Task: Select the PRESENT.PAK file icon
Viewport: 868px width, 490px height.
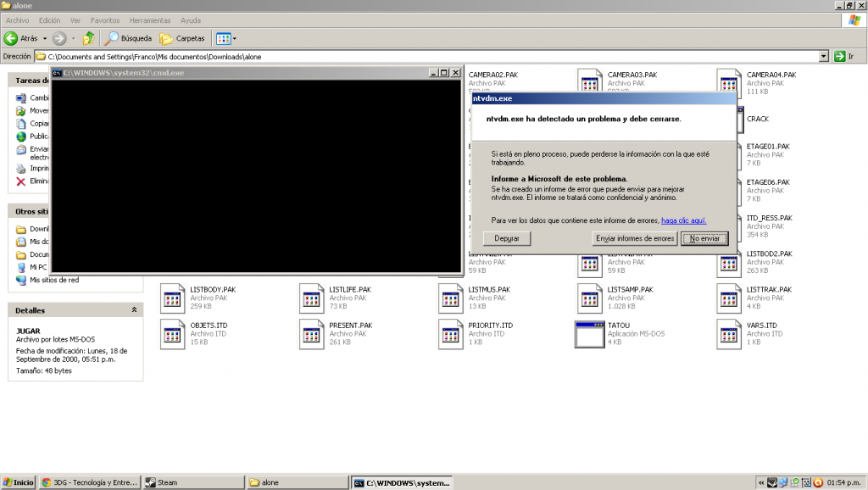Action: click(x=312, y=334)
